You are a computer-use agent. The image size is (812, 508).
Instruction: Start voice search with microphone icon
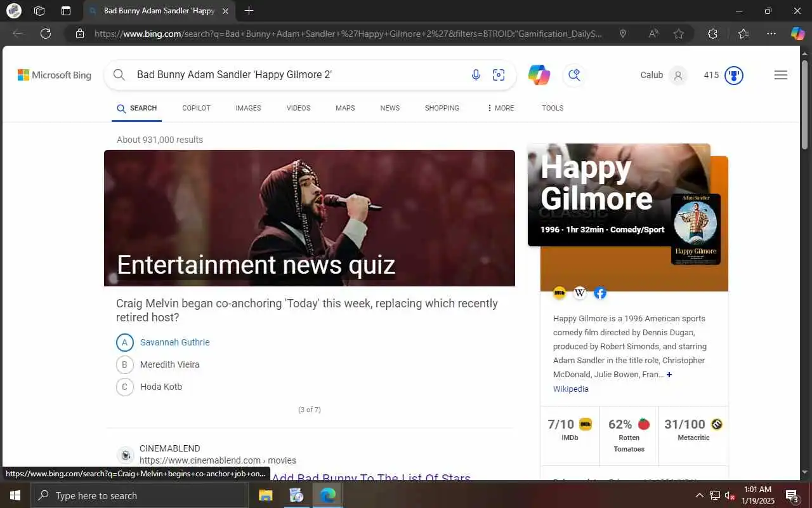coord(476,75)
